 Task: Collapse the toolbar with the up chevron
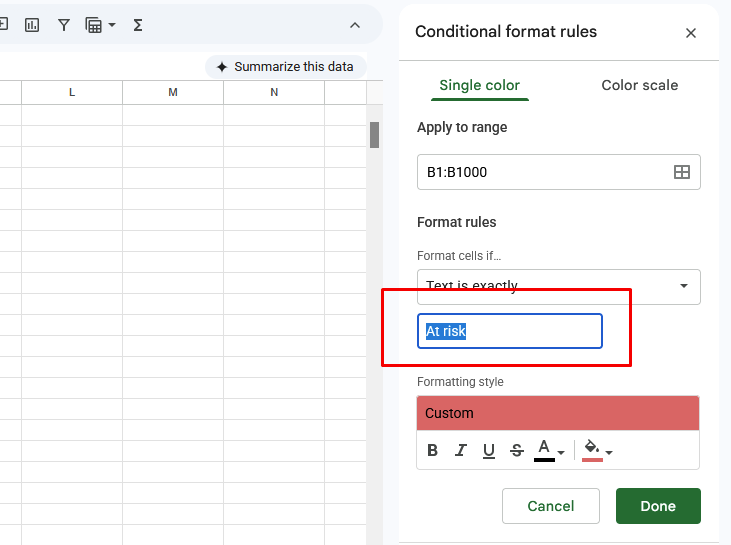(355, 25)
